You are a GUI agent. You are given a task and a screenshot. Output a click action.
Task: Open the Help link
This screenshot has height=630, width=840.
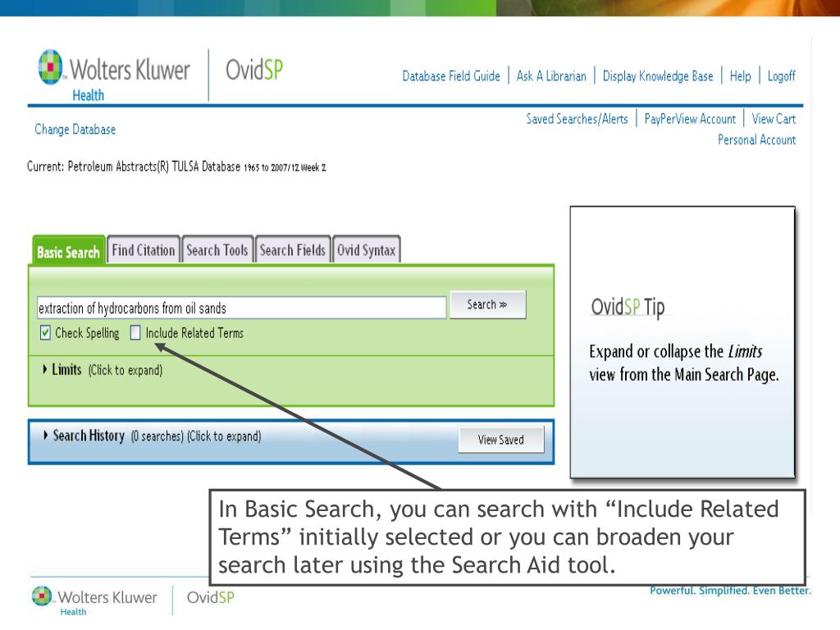coord(741,76)
